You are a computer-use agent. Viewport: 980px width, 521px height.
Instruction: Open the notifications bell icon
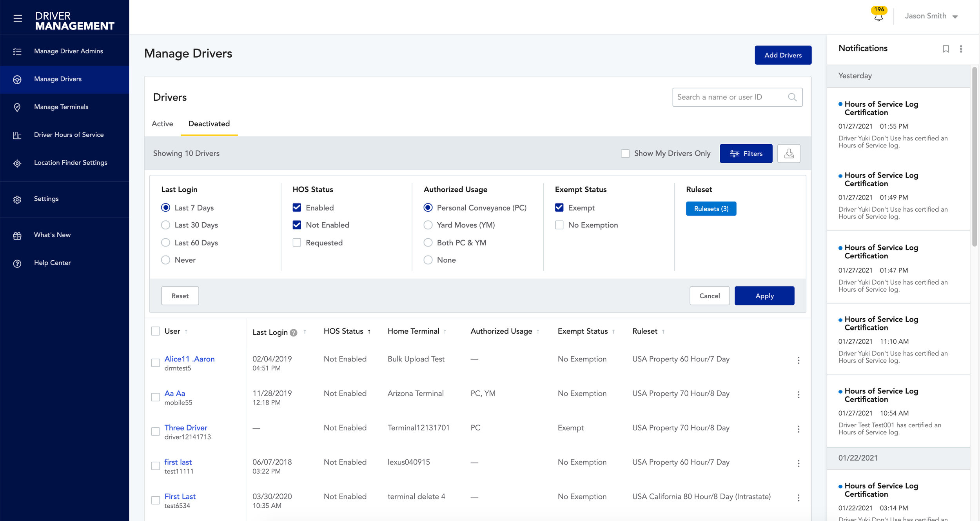(x=878, y=17)
